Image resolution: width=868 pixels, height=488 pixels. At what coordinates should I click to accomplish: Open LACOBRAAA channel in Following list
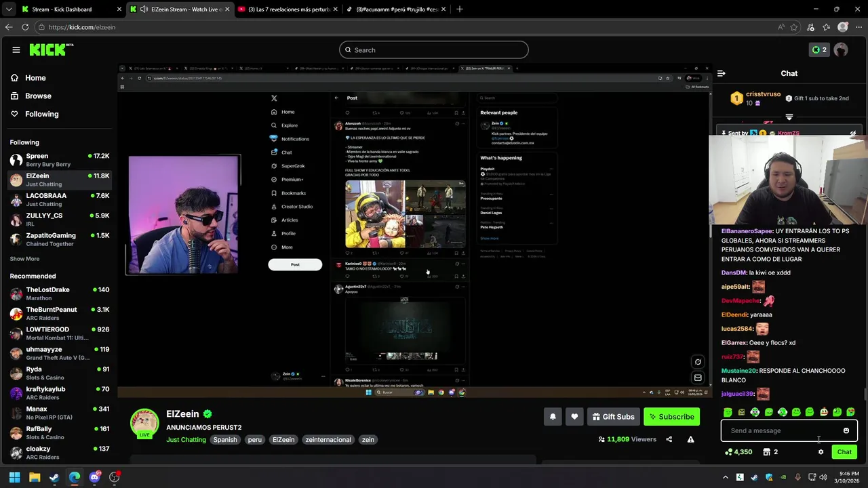click(60, 200)
